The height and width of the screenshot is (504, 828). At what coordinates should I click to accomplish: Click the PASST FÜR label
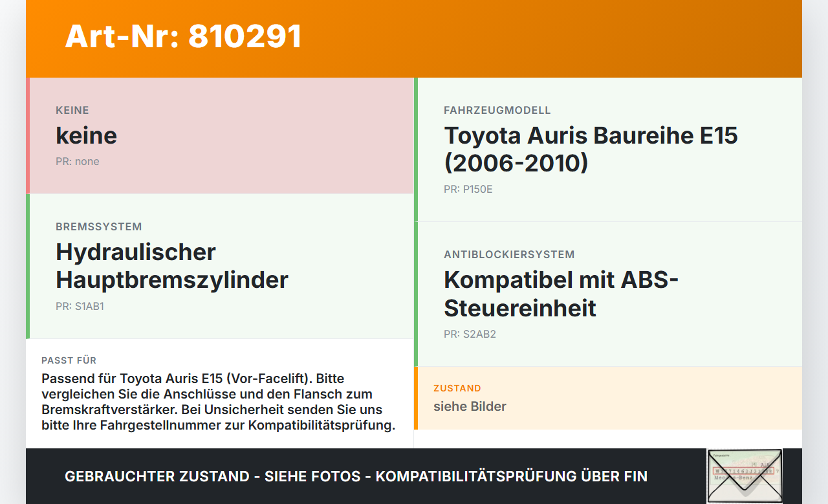coord(69,360)
